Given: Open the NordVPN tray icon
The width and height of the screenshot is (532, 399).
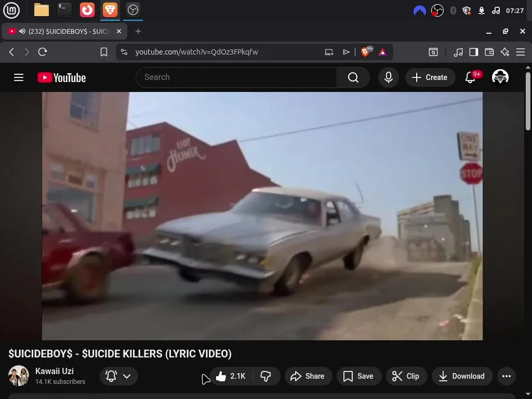Looking at the screenshot, I should [x=420, y=11].
